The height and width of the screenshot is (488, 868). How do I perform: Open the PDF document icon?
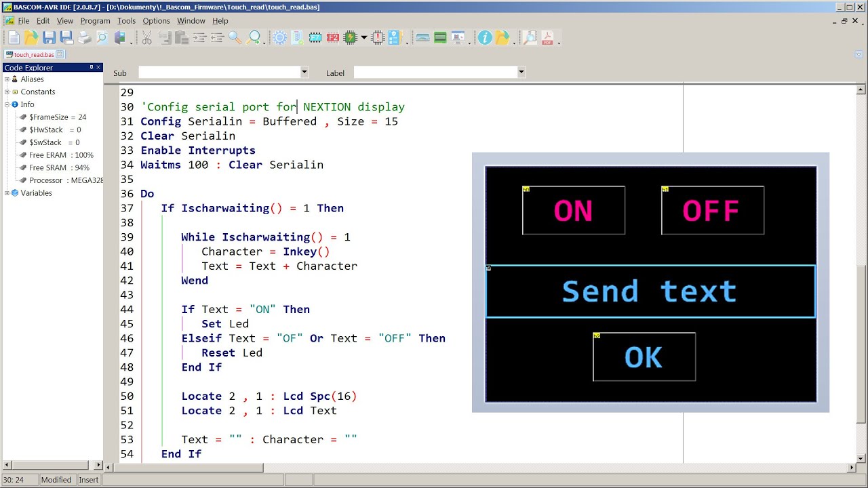pos(547,38)
